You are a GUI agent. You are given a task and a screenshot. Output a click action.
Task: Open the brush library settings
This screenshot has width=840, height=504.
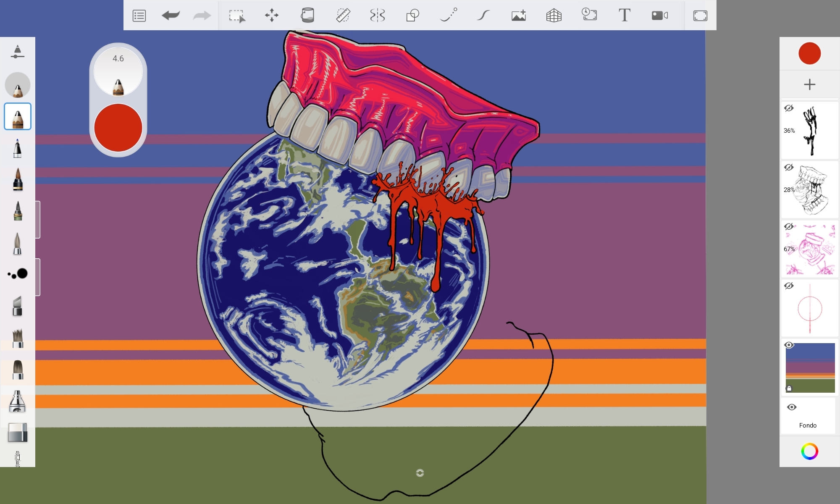[17, 52]
